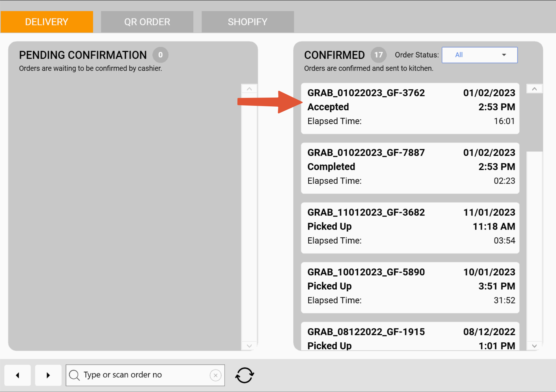Open order GRAB_01022023_GF-3762

point(410,108)
